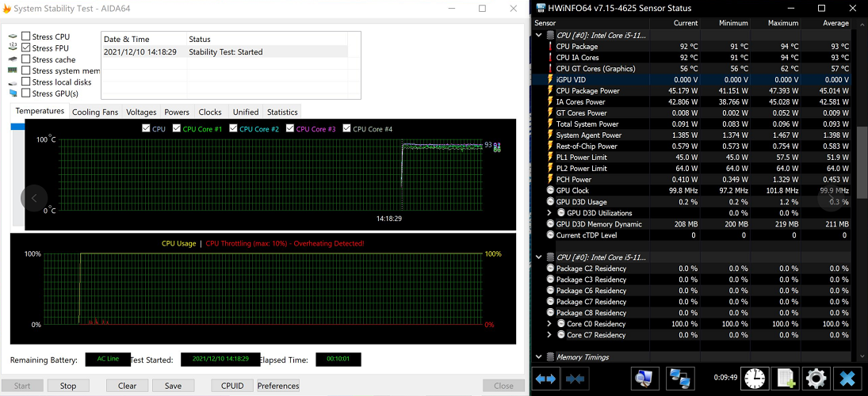This screenshot has width=868, height=396.
Task: Toggle CPU Core #2 graph checkbox
Action: pyautogui.click(x=233, y=129)
